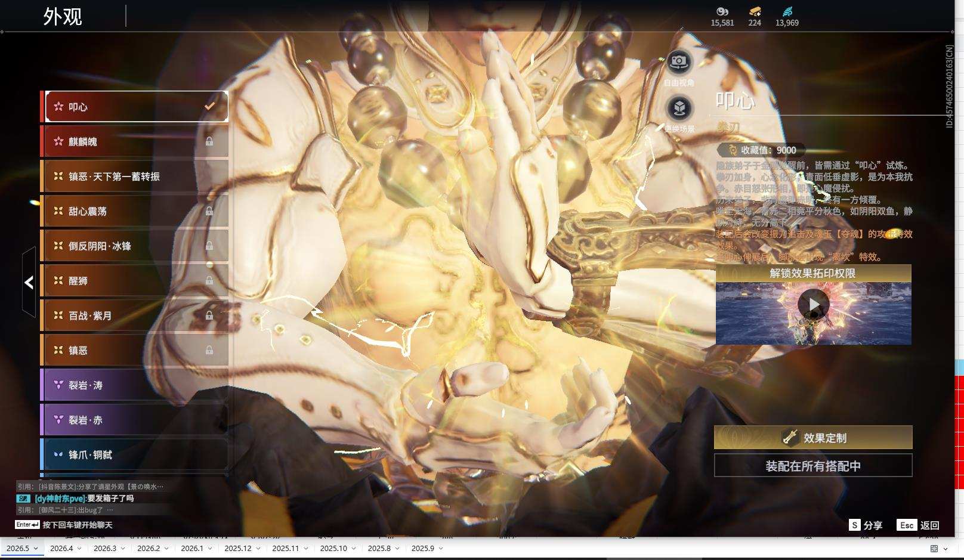Click the lock icon on 甜心震荡
Image resolution: width=964 pixels, height=560 pixels.
pyautogui.click(x=209, y=211)
